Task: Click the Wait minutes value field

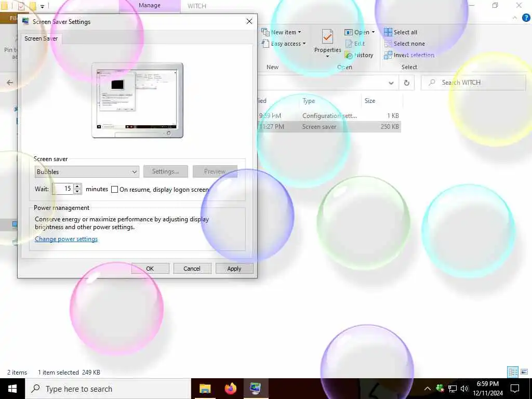Action: pyautogui.click(x=63, y=189)
